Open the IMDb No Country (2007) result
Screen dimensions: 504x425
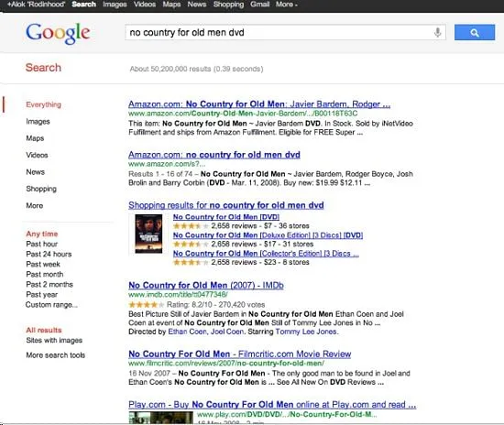[x=205, y=285]
